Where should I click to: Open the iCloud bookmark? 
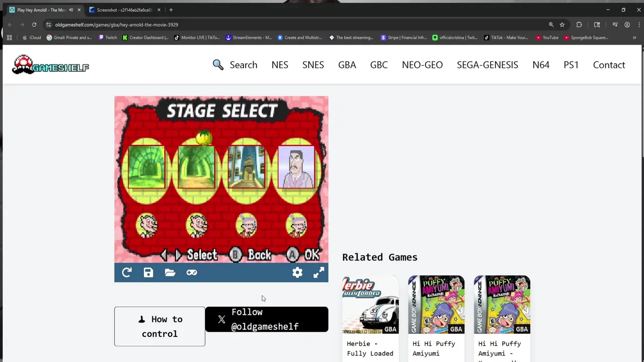pyautogui.click(x=31, y=38)
